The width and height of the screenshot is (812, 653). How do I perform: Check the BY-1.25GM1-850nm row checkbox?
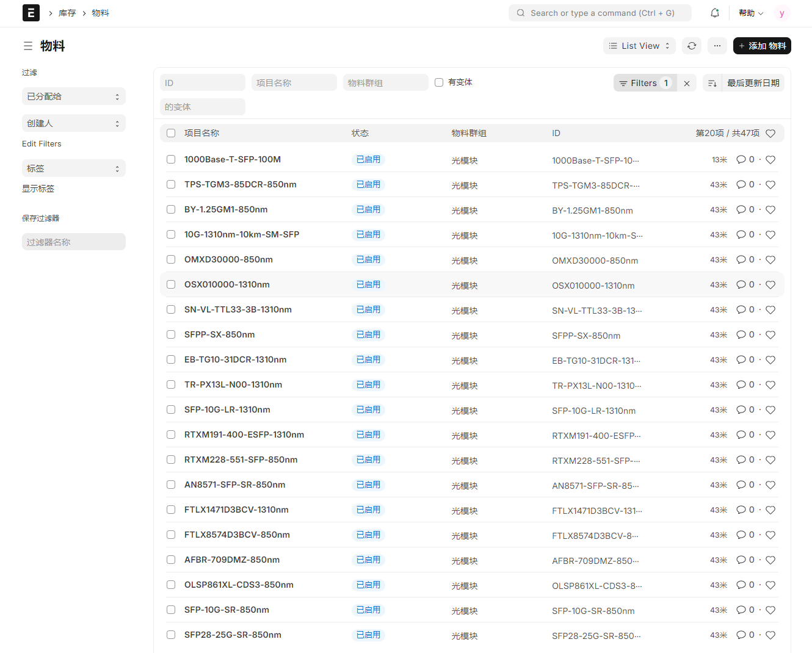click(171, 209)
